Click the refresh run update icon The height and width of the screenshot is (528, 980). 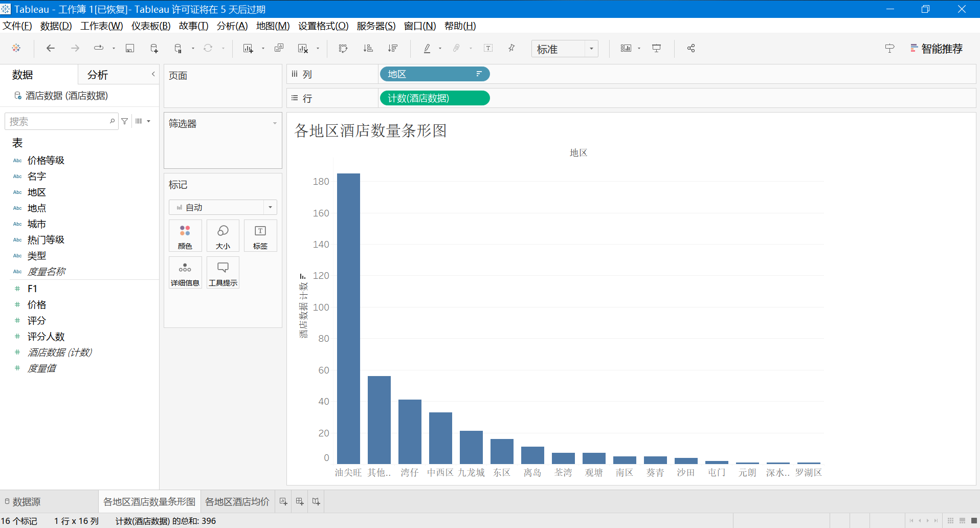[x=208, y=48]
